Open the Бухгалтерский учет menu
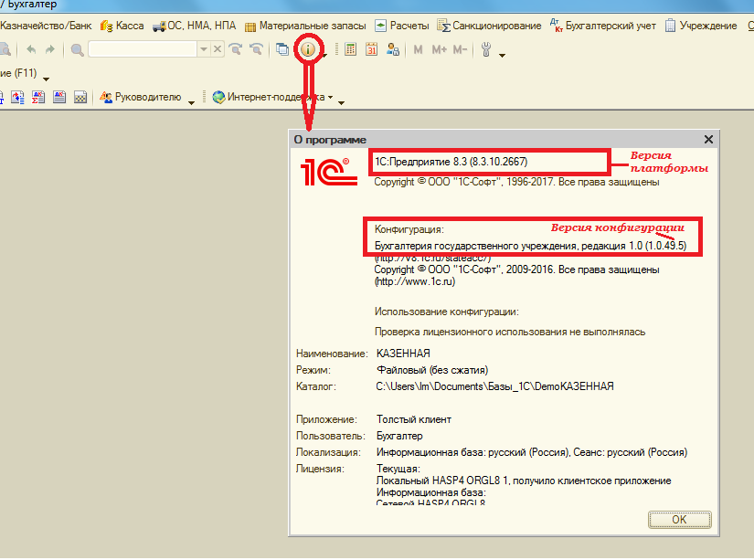Screen dimensions: 754x560 (603, 26)
